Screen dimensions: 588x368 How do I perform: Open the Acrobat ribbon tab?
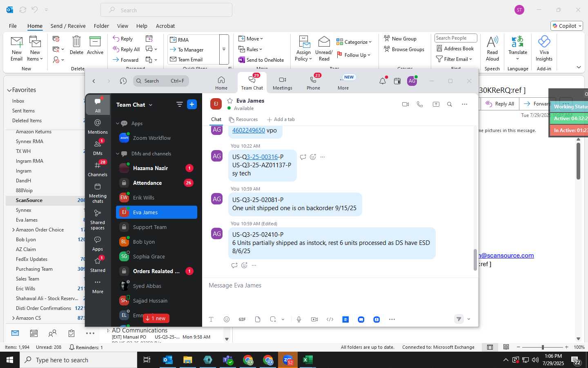tap(165, 26)
